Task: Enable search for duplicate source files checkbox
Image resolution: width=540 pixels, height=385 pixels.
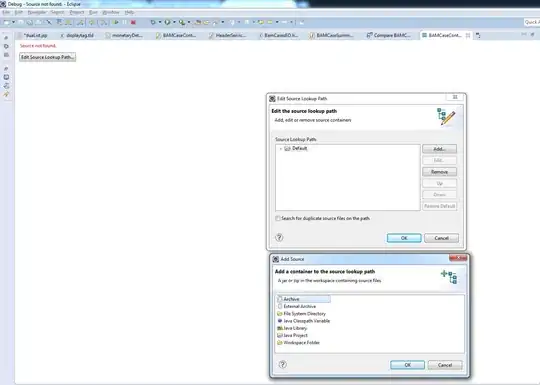Action: [278, 218]
